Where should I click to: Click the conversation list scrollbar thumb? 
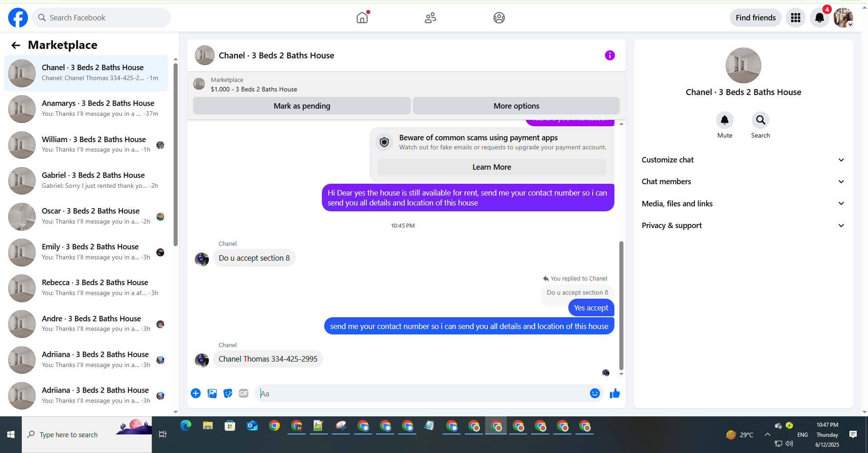pyautogui.click(x=175, y=154)
